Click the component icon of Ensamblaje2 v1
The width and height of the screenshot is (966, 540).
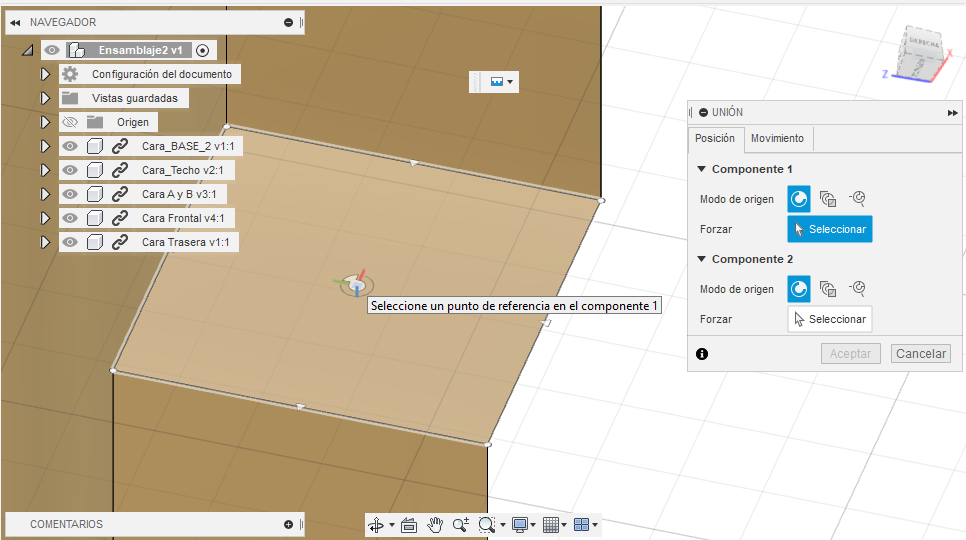click(x=76, y=50)
